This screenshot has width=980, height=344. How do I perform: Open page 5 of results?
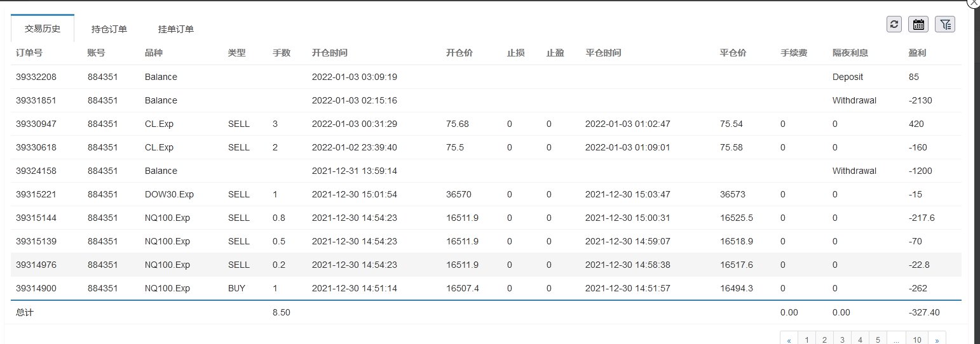[x=878, y=340]
